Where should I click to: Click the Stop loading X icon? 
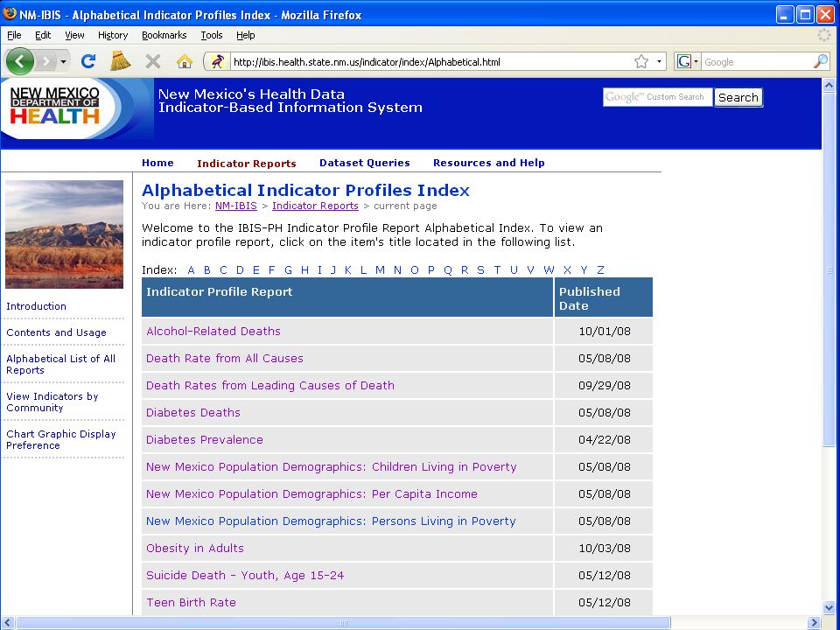coord(153,61)
